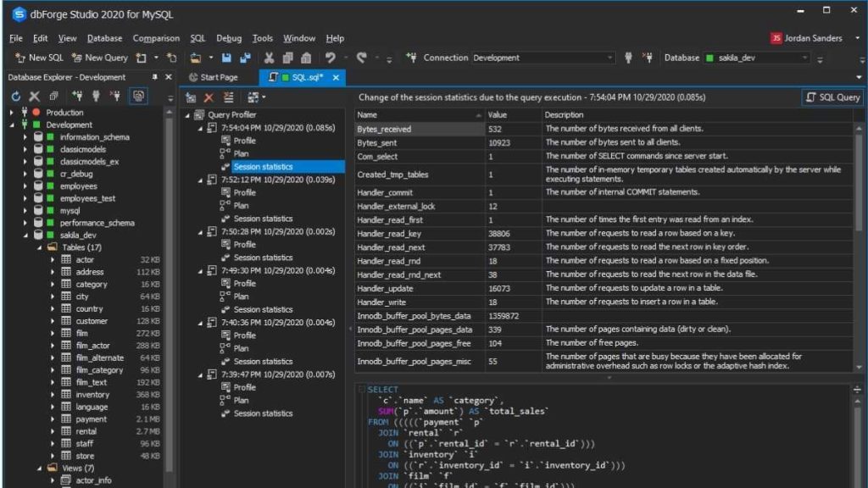Refresh the Database Explorer tree
Image resolution: width=868 pixels, height=488 pixels.
click(x=15, y=97)
